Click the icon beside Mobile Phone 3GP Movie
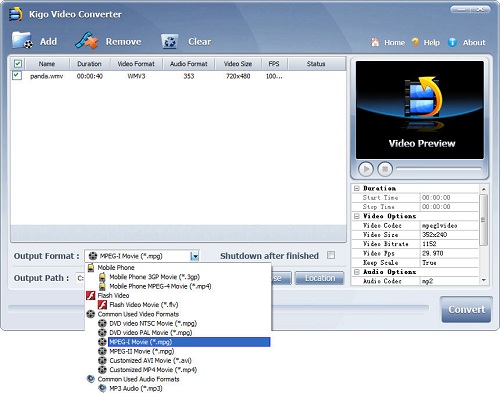Image resolution: width=500 pixels, height=393 pixels. point(102,277)
